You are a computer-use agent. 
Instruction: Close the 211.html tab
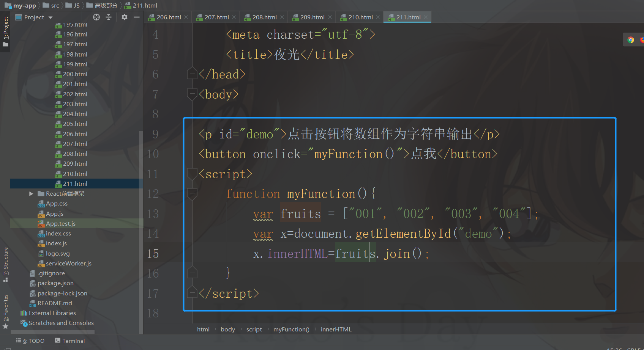pos(426,17)
